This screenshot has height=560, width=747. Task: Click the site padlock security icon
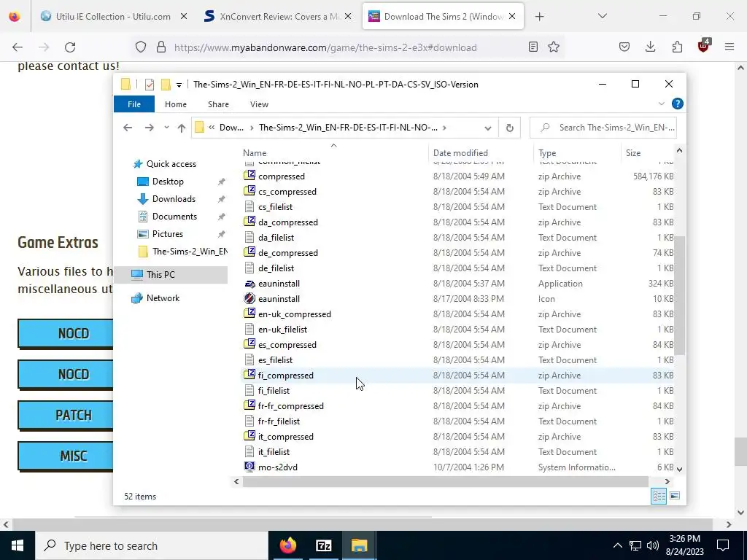161,47
